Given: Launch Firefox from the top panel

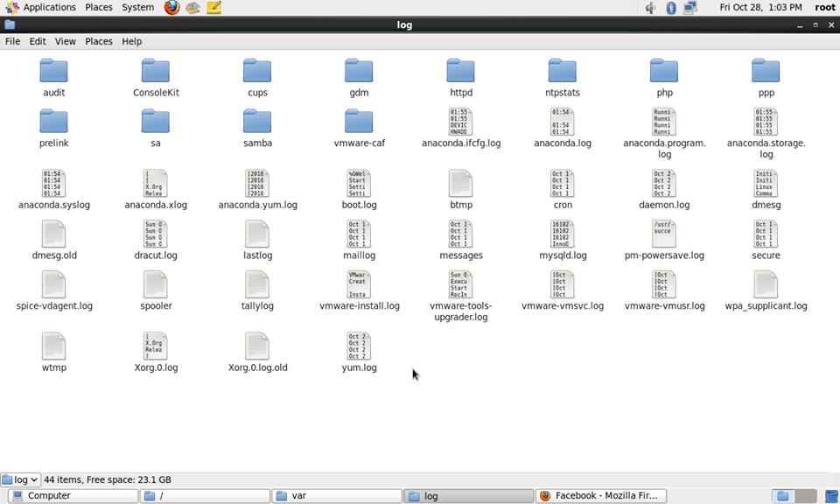Looking at the screenshot, I should (172, 8).
